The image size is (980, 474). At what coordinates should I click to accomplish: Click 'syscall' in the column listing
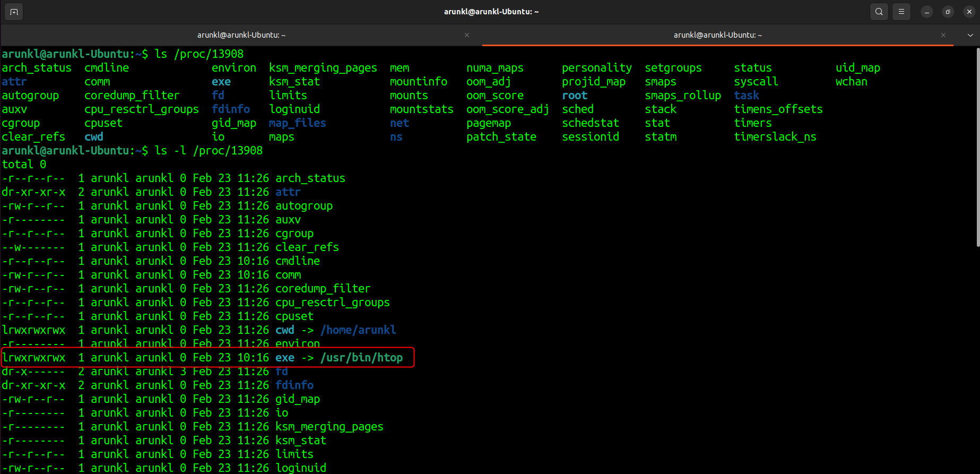pos(756,82)
